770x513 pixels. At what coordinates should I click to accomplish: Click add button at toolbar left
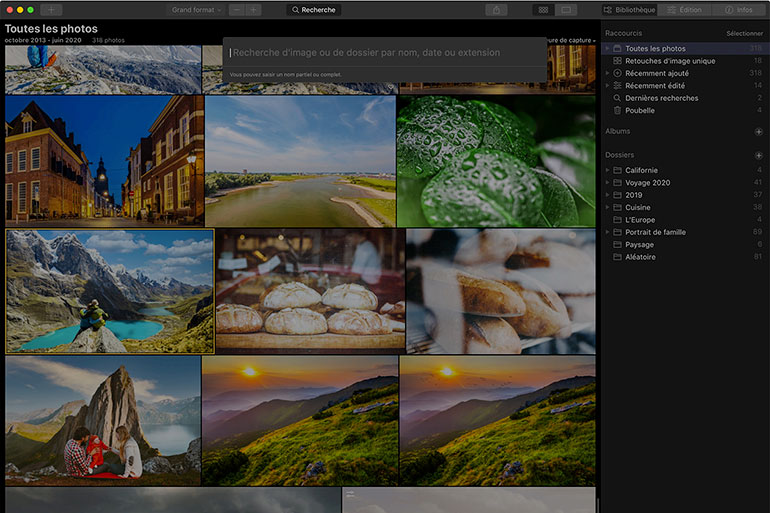point(52,10)
